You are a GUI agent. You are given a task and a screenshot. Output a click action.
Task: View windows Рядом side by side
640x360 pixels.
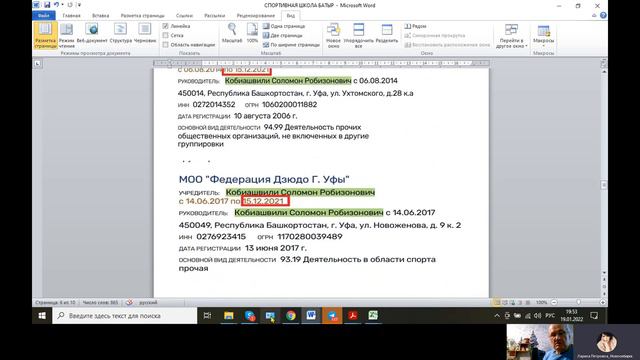[x=416, y=26]
